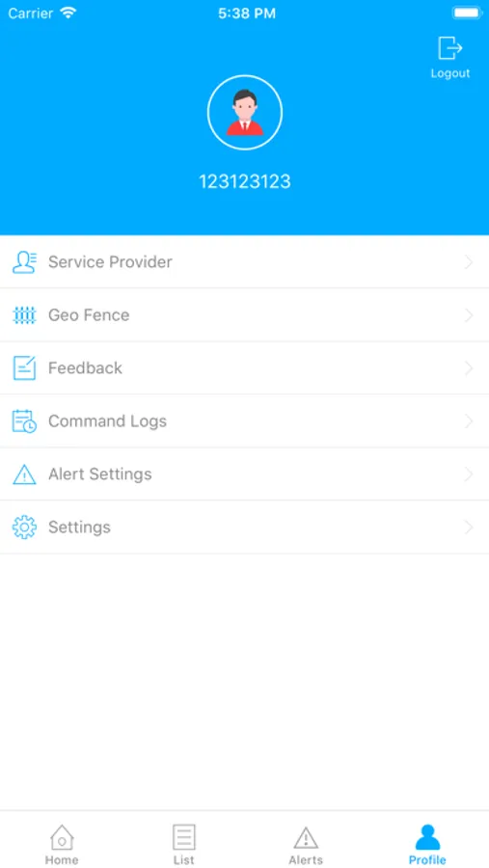
Task: Click the Alert Settings triangle icon
Action: pyautogui.click(x=24, y=475)
